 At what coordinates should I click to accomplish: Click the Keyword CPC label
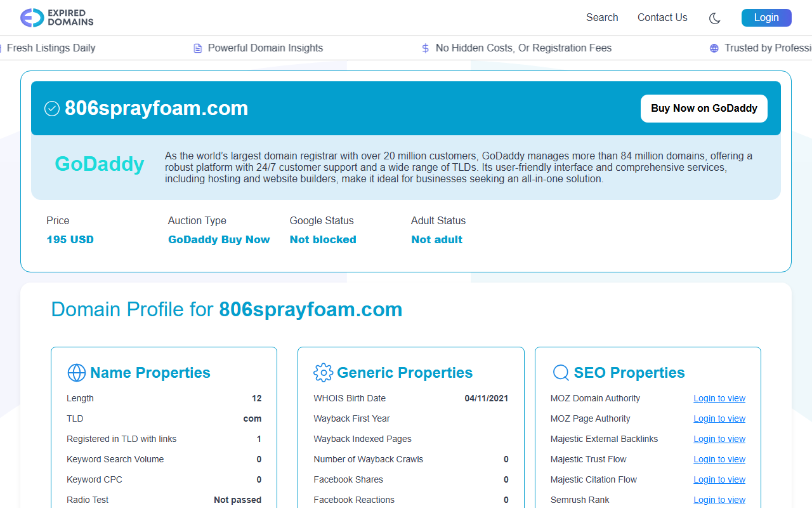point(95,479)
